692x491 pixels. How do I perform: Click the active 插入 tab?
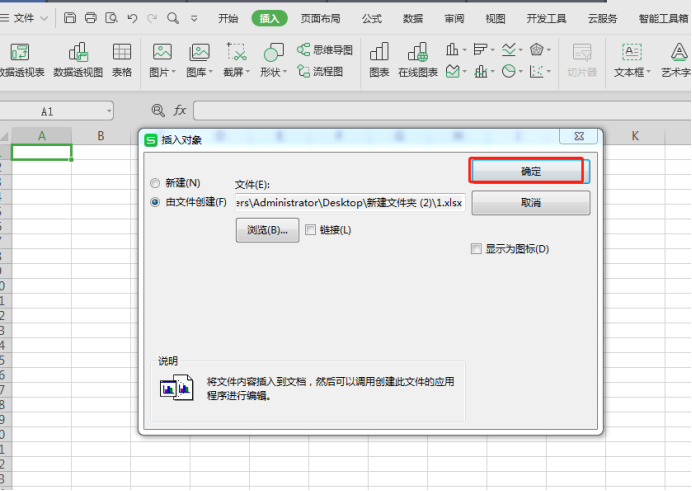click(x=269, y=19)
